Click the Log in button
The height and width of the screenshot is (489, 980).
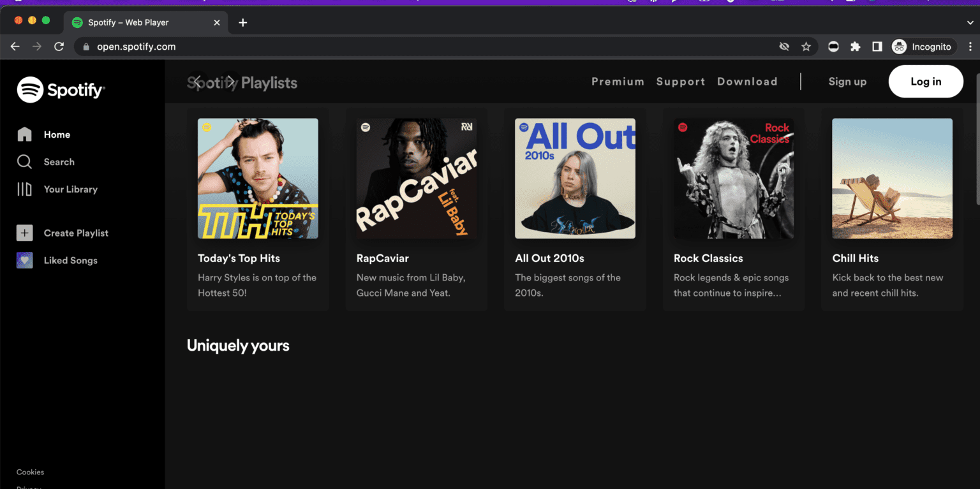coord(926,82)
